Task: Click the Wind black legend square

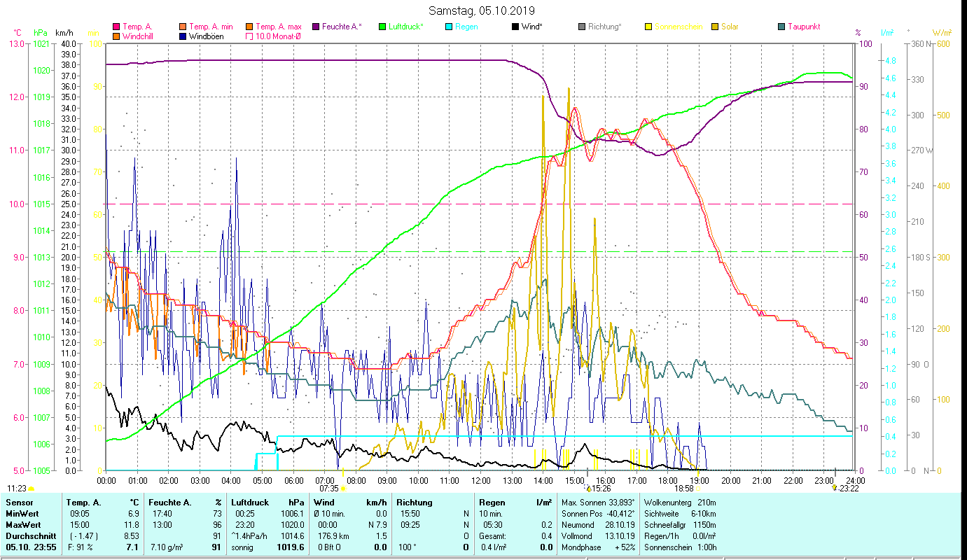Action: [x=515, y=27]
